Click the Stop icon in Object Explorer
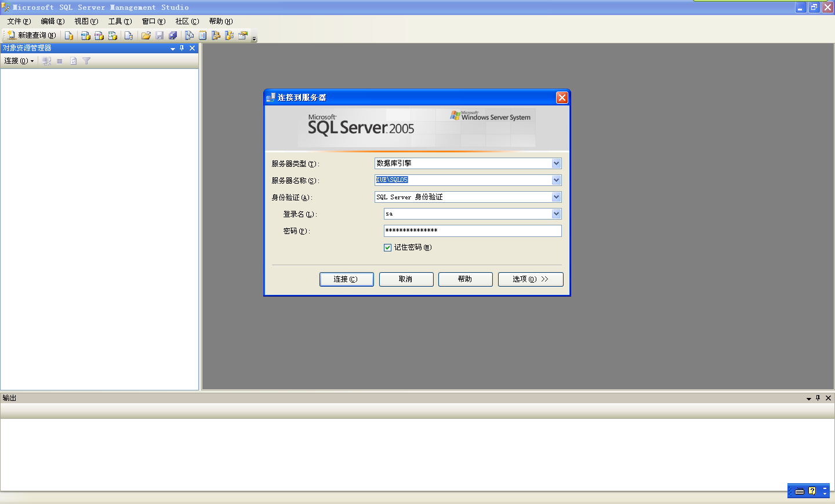Screen dimensions: 835x504 (60, 61)
